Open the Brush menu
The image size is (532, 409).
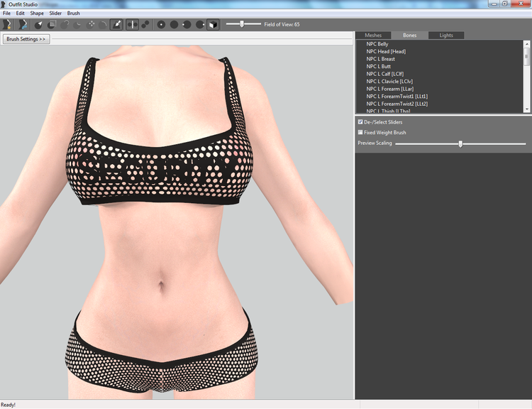point(73,13)
